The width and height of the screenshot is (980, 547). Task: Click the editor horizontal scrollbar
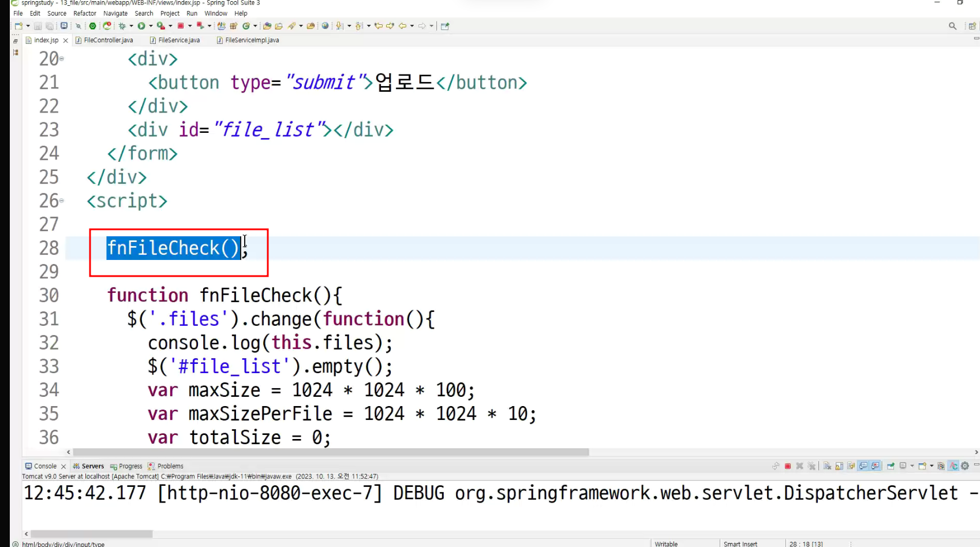pos(331,452)
